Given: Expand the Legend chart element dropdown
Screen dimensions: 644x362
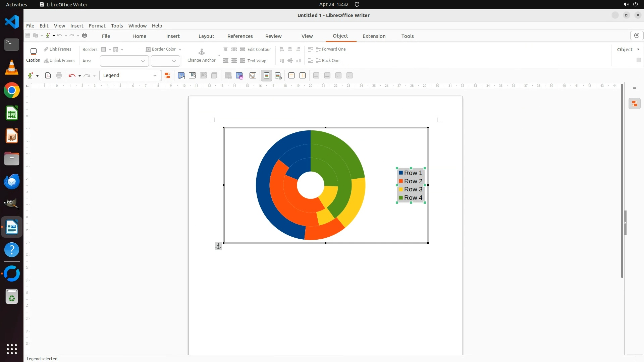Looking at the screenshot, I should pos(155,76).
